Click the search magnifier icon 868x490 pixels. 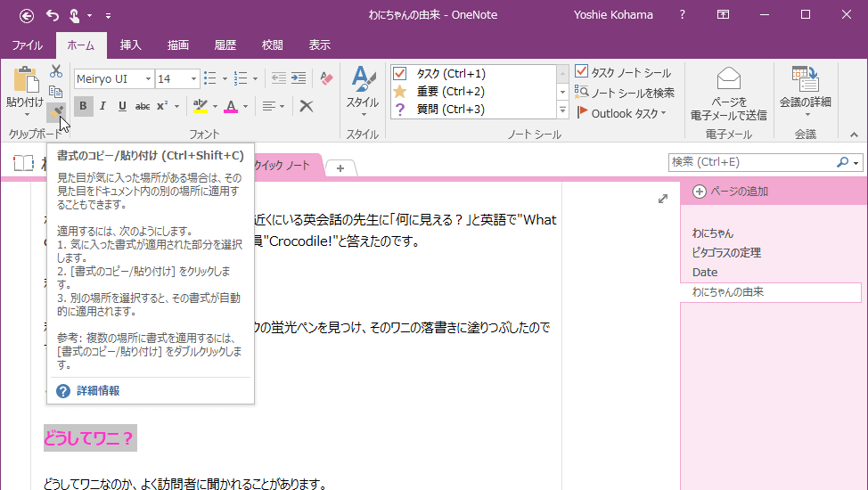(x=842, y=162)
